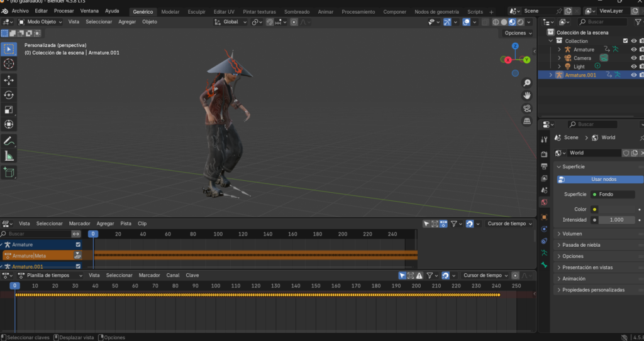Click the Usar nodos button
644x341 pixels.
pos(603,179)
